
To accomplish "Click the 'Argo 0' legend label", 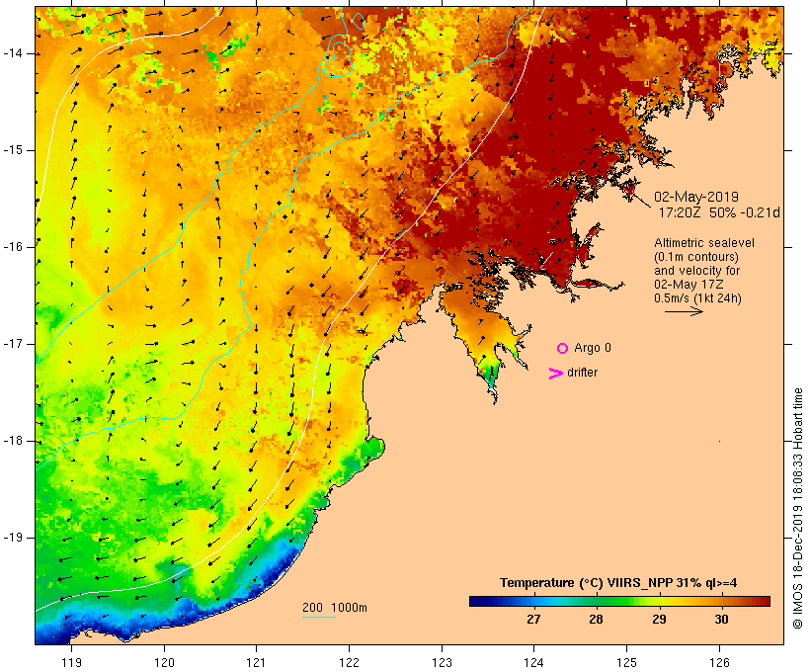I will coord(593,348).
